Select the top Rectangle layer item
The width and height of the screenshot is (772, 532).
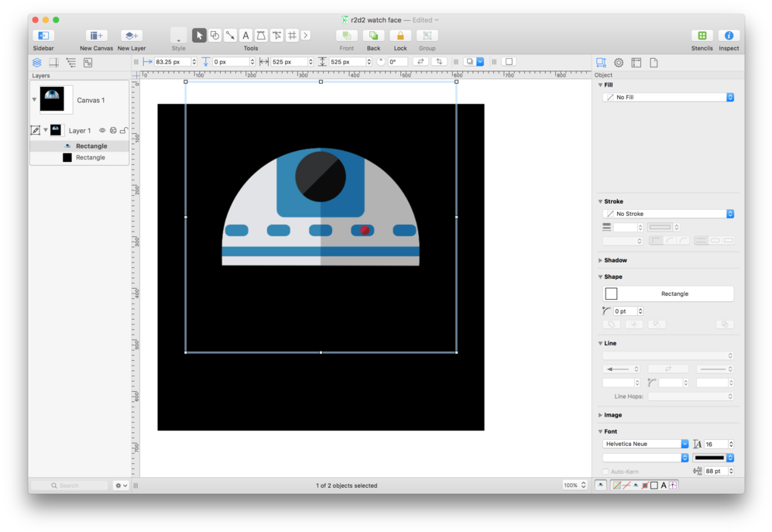[80, 146]
